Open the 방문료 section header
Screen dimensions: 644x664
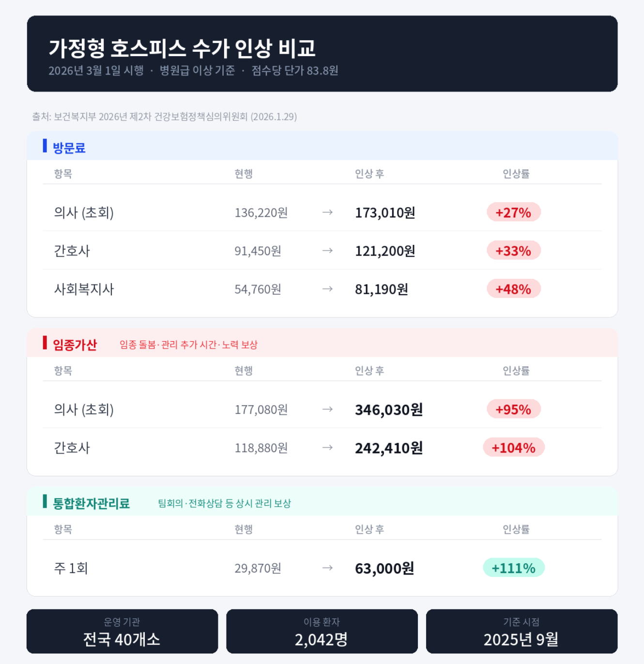322,146
